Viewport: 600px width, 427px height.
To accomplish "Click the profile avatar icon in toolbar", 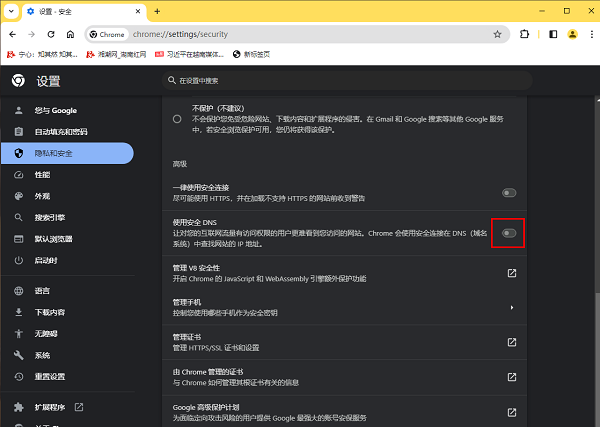I will tap(571, 34).
